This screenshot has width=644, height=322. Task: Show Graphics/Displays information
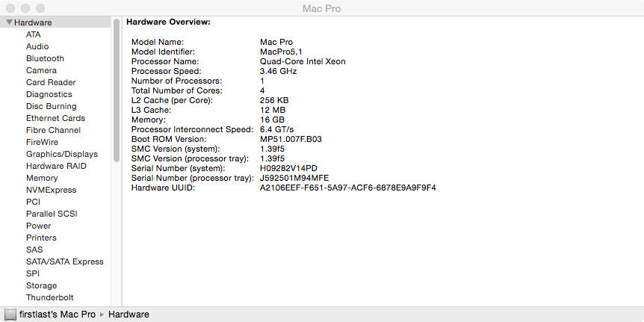[62, 154]
